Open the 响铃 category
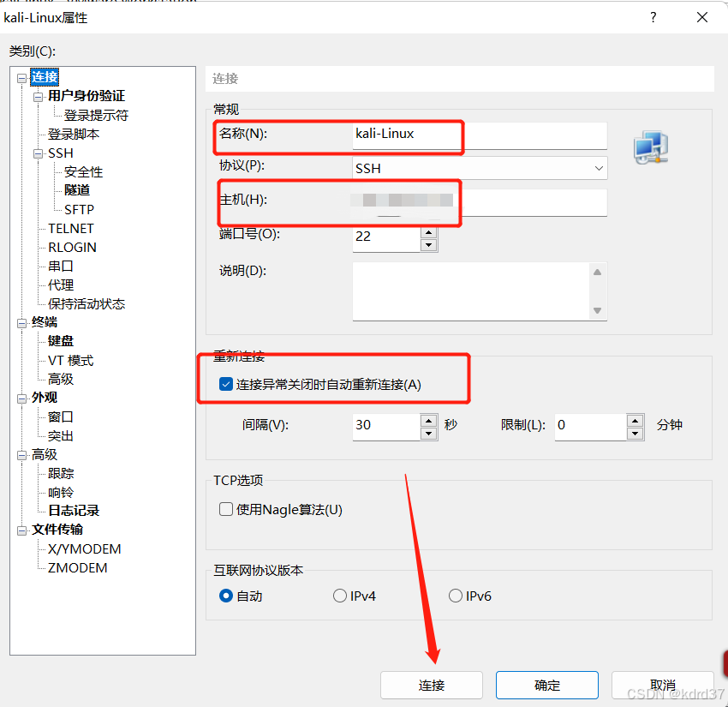Image resolution: width=728 pixels, height=707 pixels. point(60,493)
